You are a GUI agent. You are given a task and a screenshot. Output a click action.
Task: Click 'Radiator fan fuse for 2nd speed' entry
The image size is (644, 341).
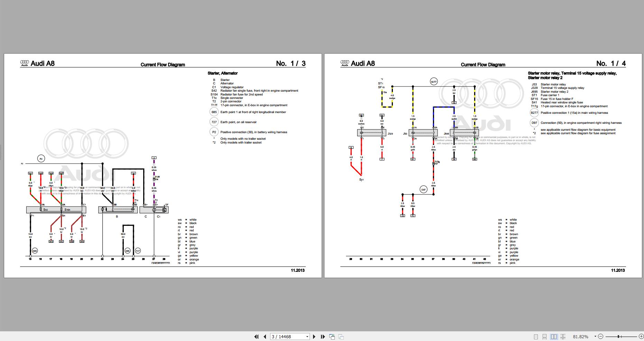click(x=241, y=94)
